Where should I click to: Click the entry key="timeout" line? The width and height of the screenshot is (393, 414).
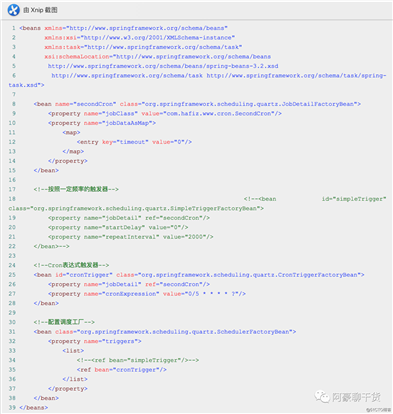[134, 142]
